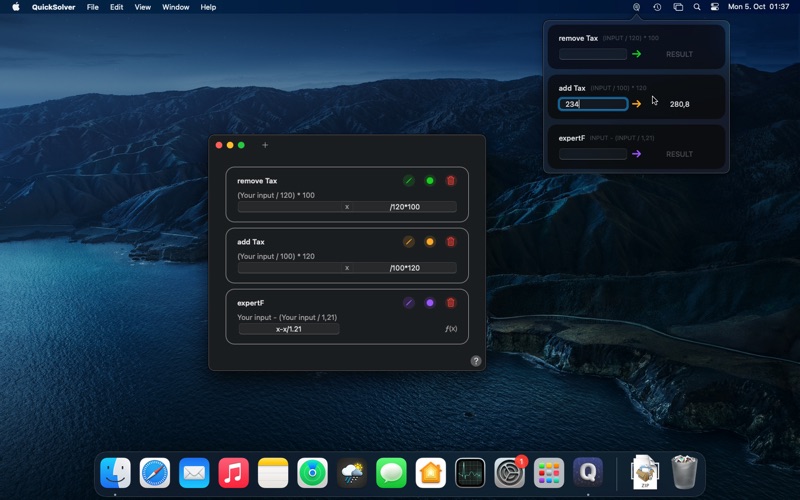The image size is (800, 500).
Task: Open the Window menu
Action: coord(176,7)
